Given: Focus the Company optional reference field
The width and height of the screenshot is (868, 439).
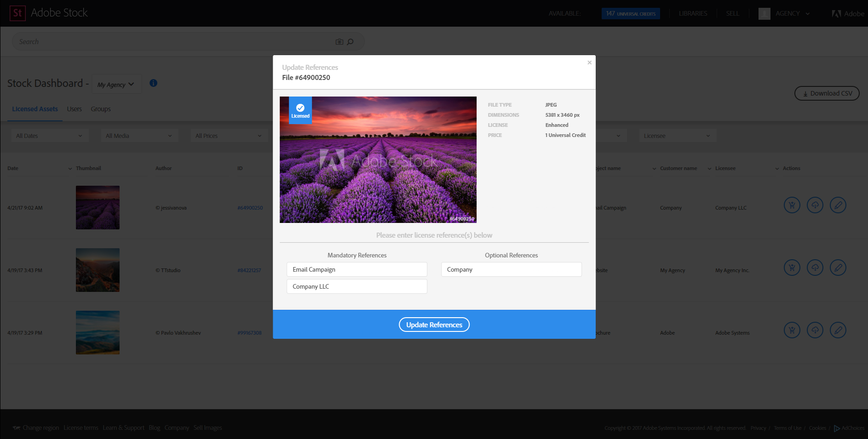Looking at the screenshot, I should pyautogui.click(x=512, y=269).
